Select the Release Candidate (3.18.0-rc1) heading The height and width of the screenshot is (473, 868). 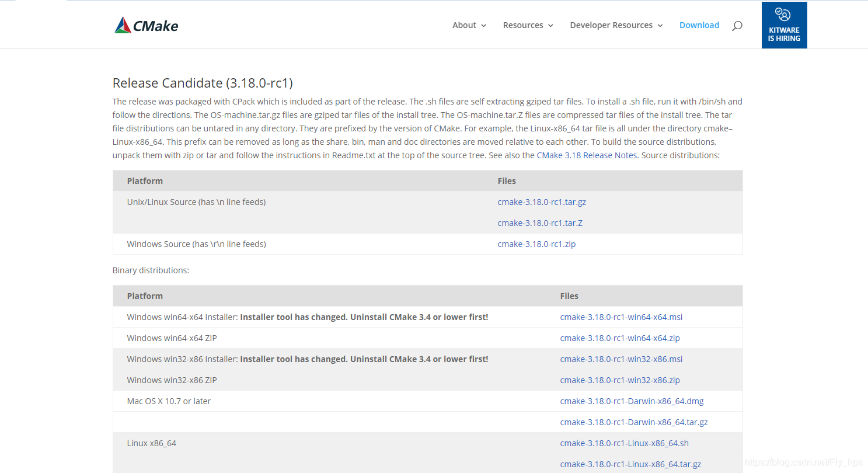pos(203,83)
